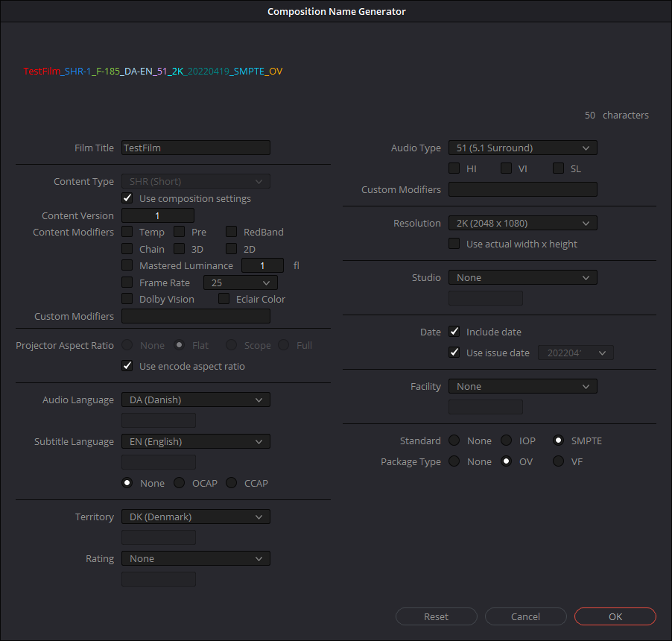Image resolution: width=672 pixels, height=641 pixels.
Task: Enable the VI audio checkbox
Action: click(506, 168)
